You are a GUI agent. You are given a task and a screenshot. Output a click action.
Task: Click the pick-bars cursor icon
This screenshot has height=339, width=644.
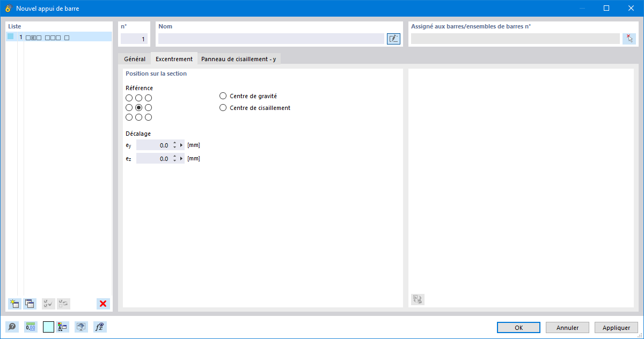629,39
